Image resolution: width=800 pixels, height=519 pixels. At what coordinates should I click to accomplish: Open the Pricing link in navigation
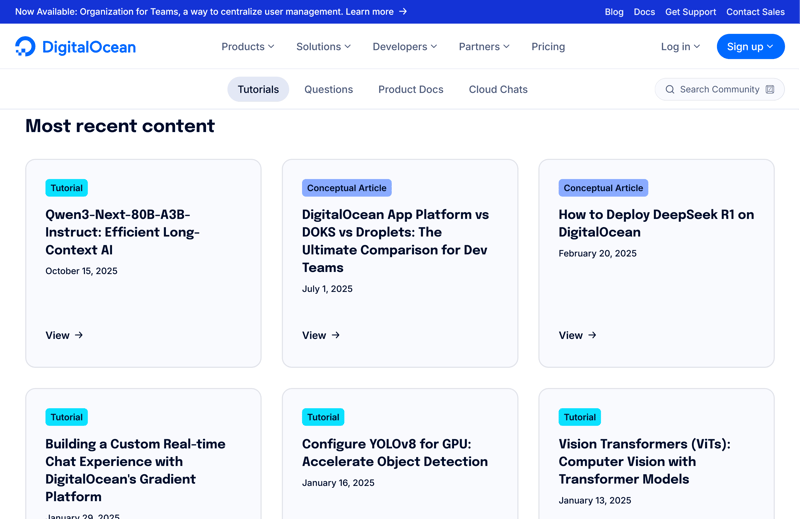tap(548, 47)
